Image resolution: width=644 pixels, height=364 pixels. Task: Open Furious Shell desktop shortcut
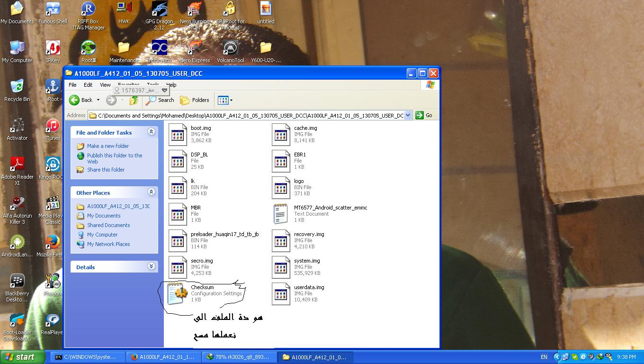[53, 12]
